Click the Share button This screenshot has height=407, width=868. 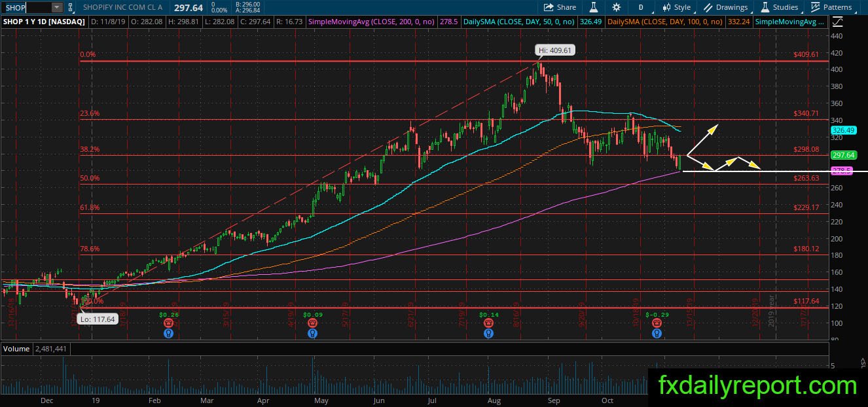tap(560, 7)
